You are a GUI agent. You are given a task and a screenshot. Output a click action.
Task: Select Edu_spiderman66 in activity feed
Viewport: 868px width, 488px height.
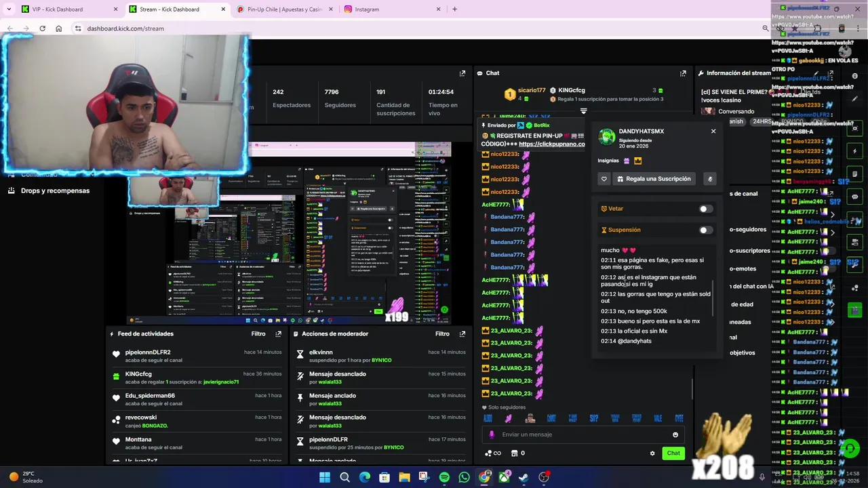[150, 396]
